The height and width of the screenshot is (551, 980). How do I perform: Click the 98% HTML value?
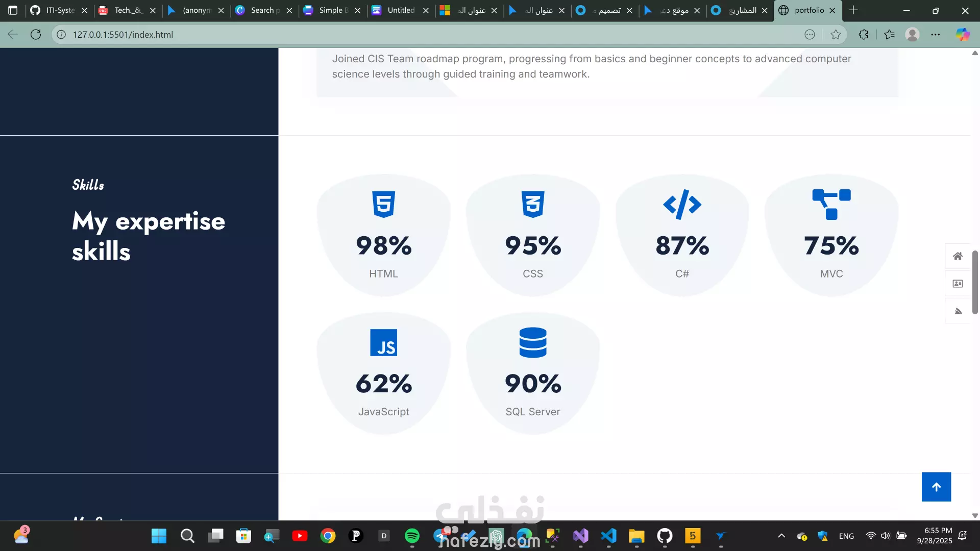tap(384, 246)
